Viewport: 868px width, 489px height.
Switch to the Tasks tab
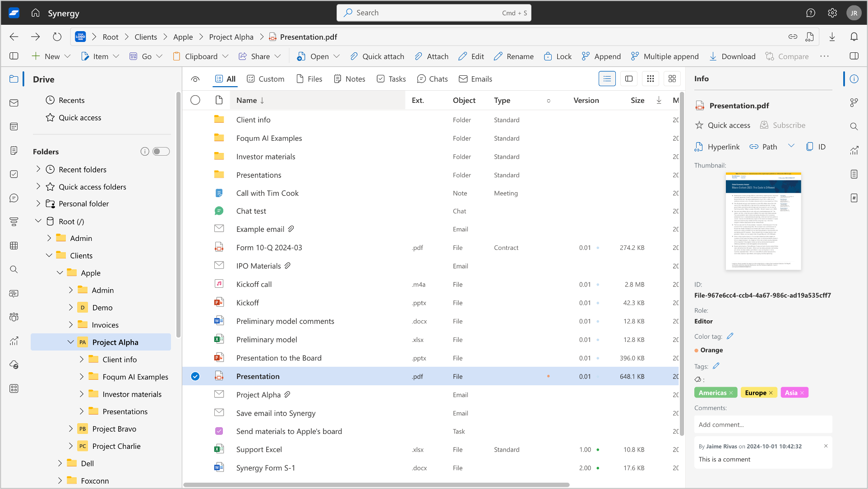tap(392, 79)
